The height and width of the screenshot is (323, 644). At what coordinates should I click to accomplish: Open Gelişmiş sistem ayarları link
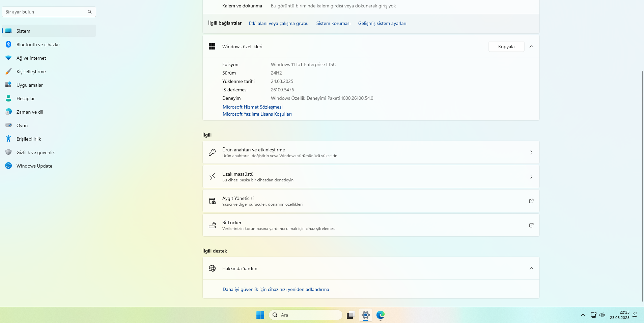(x=382, y=23)
